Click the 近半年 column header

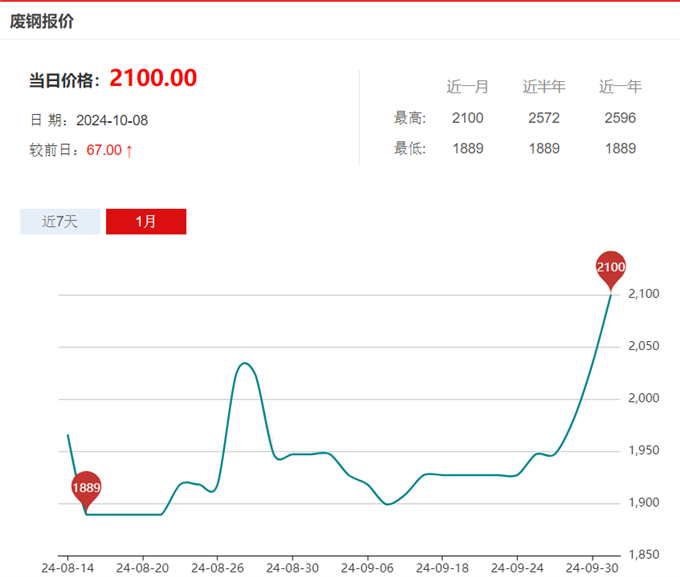544,87
